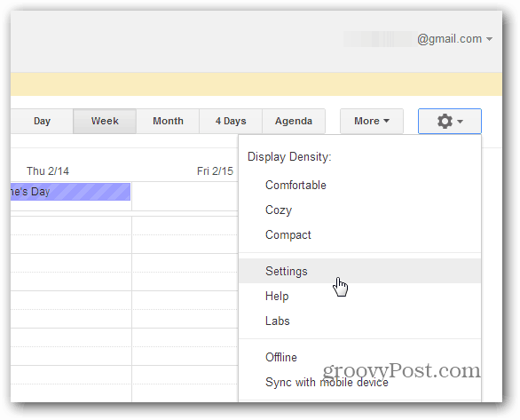Screen dimensions: 520x420
Task: Select Cozy display density
Action: coord(359,210)
